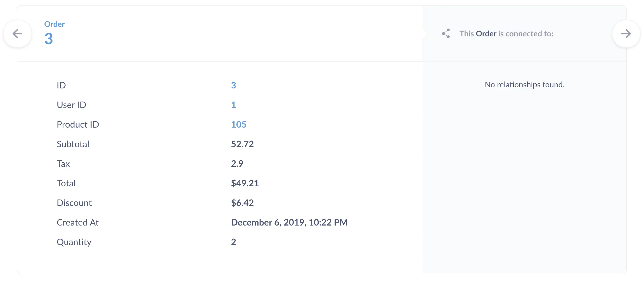Open the Order breadcrumb link
The image size is (644, 291).
55,24
